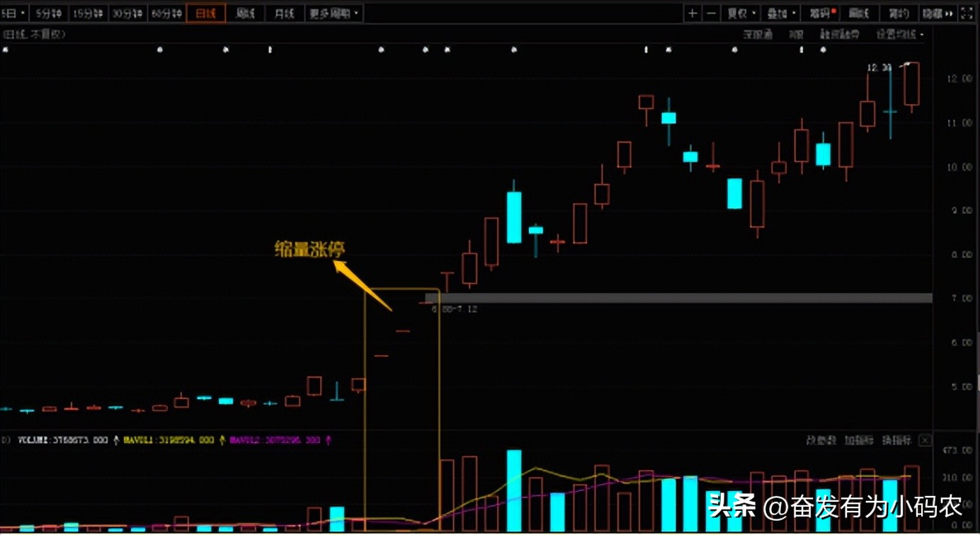Image resolution: width=980 pixels, height=535 pixels.
Task: Click 改参数 in volume panel
Action: [x=821, y=440]
